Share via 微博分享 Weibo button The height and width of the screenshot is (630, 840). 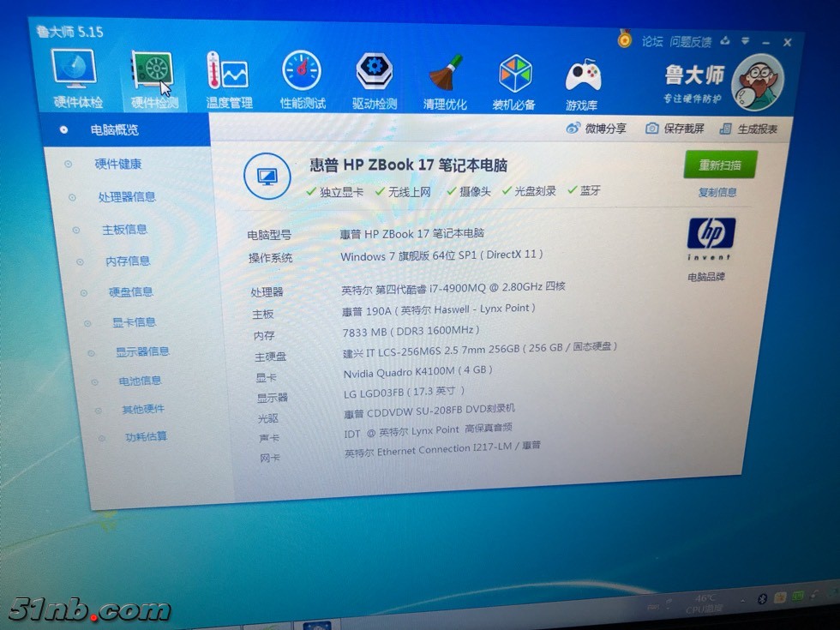596,129
